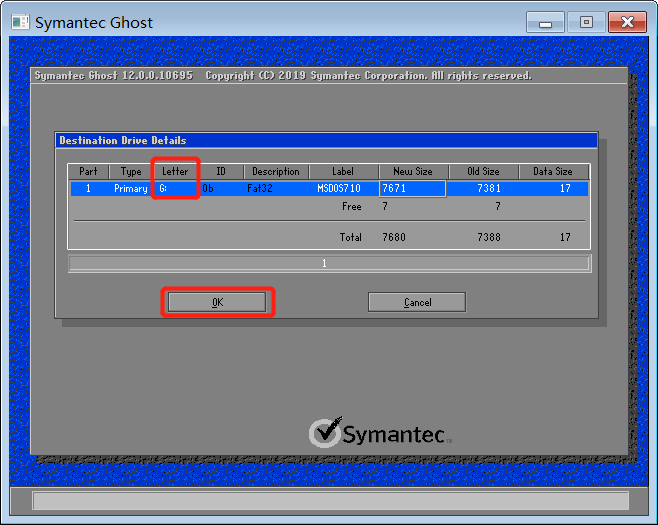658x525 pixels.
Task: Click the Fat32 description cell
Action: click(260, 188)
